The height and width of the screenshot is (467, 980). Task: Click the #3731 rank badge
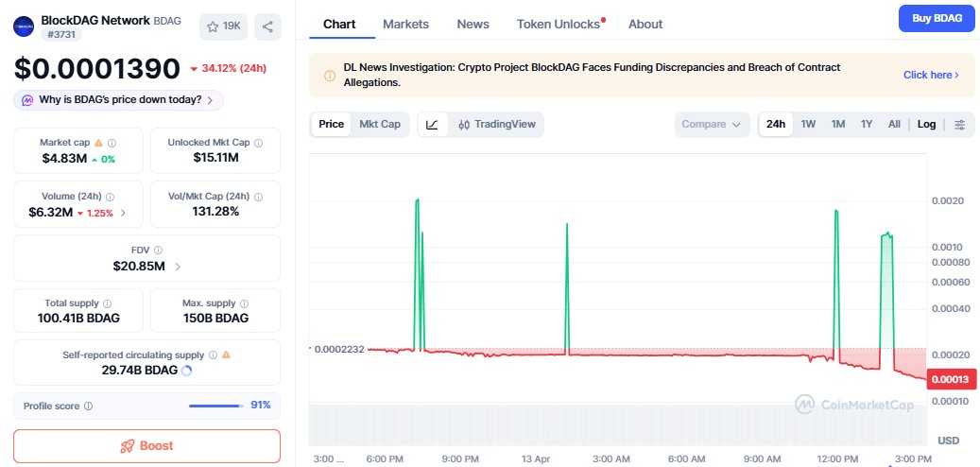coord(61,35)
